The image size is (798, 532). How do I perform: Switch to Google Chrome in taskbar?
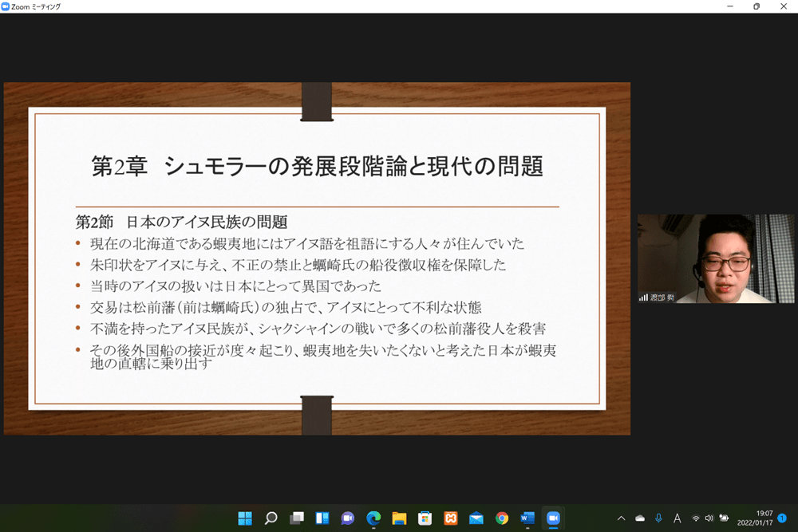click(501, 518)
